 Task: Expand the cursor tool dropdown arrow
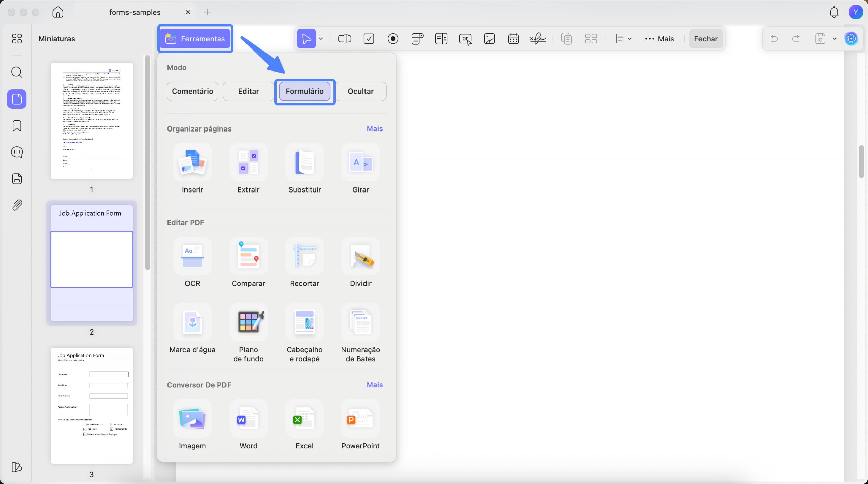coord(321,39)
